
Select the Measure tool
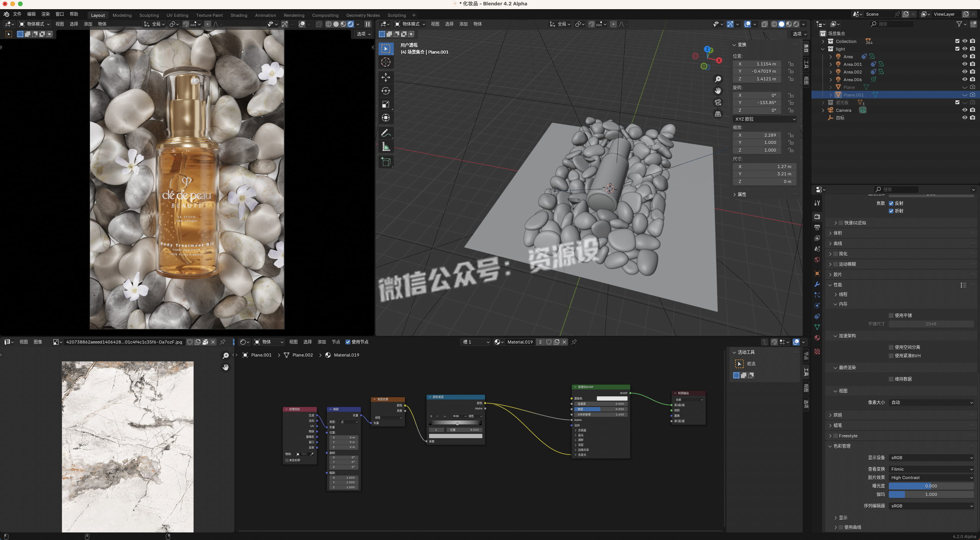tap(386, 147)
